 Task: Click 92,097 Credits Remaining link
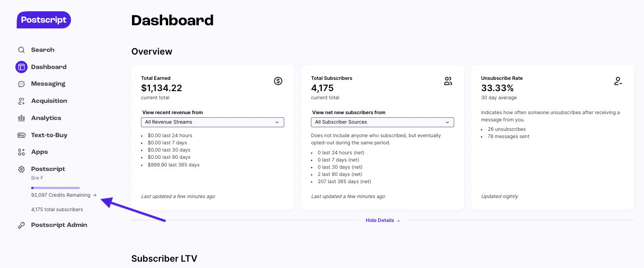pos(64,195)
